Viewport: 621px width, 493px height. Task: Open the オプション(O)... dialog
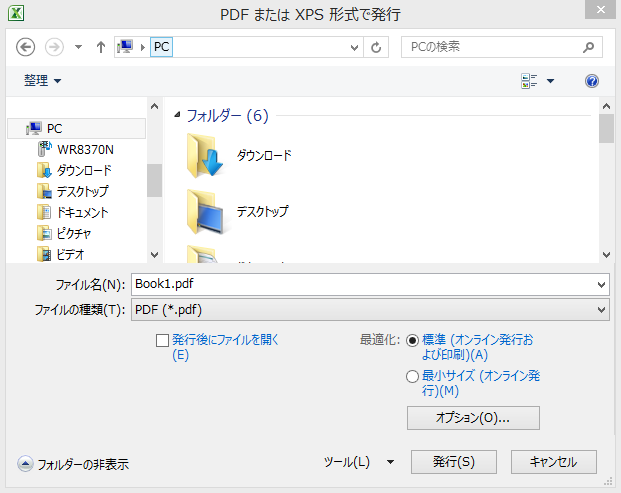click(x=473, y=418)
